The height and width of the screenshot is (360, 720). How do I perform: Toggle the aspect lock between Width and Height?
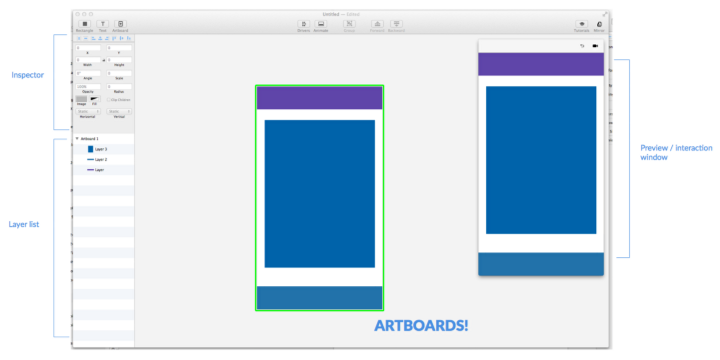pos(104,60)
